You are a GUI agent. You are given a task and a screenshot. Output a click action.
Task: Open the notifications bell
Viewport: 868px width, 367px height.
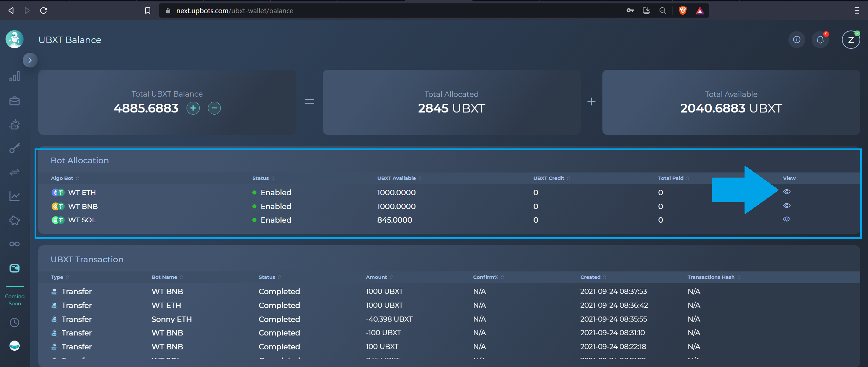coord(820,40)
